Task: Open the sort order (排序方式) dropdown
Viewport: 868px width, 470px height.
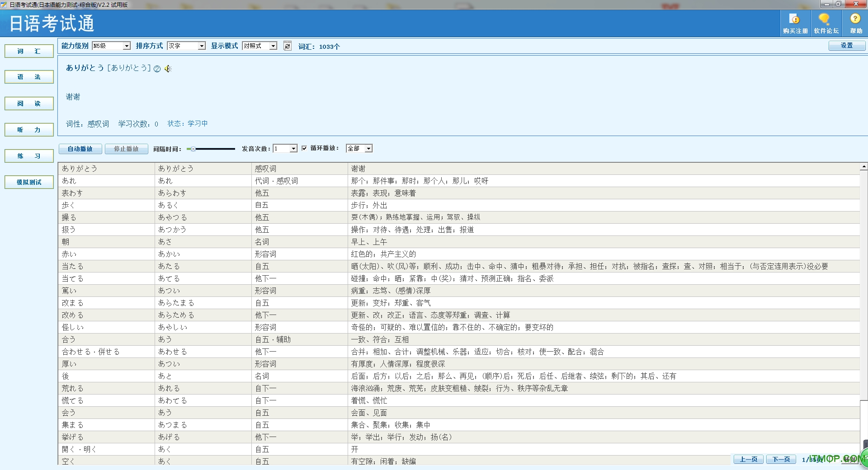Action: [186, 46]
